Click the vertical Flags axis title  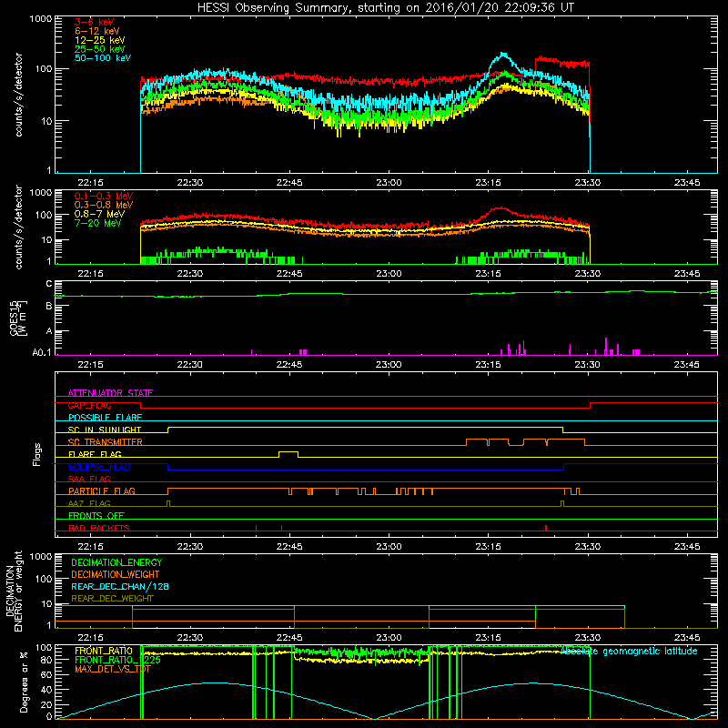pos(37,454)
